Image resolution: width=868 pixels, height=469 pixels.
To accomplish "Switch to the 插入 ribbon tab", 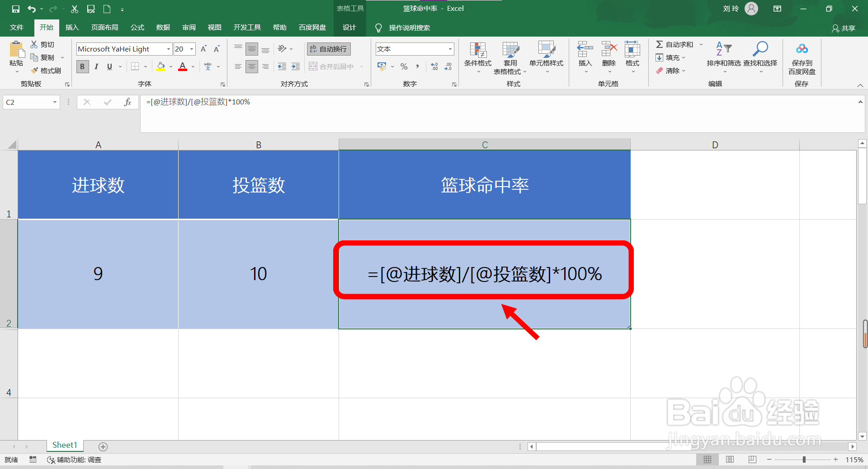I will click(x=71, y=27).
